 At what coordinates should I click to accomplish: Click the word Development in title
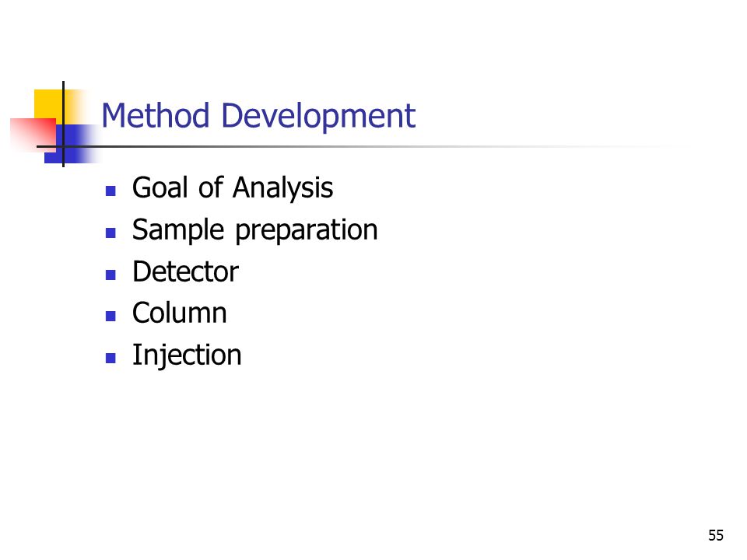coord(318,116)
